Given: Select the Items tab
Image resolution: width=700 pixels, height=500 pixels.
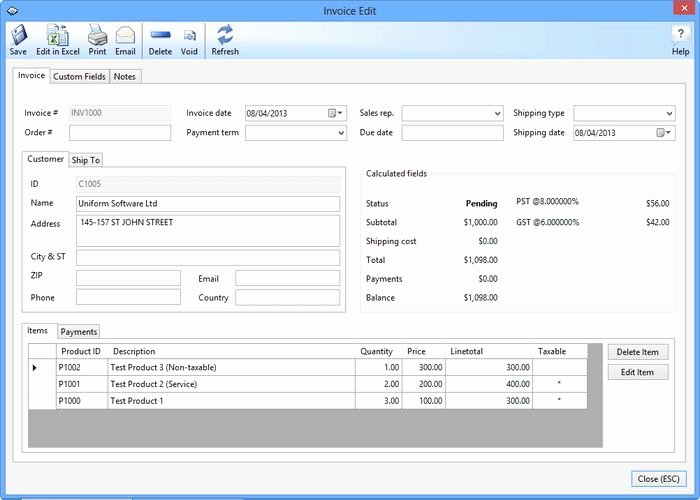Looking at the screenshot, I should 38,330.
